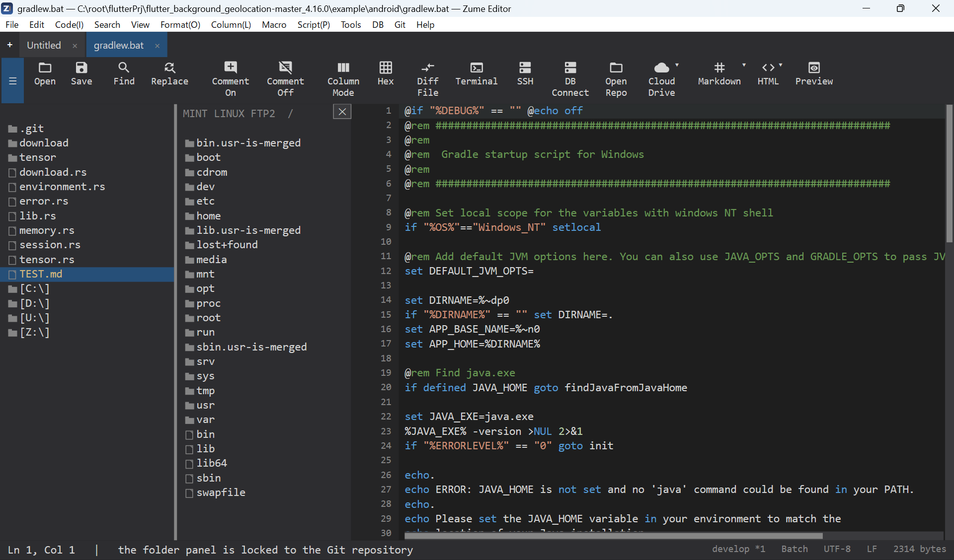
Task: Expand the download folder
Action: coord(39,143)
